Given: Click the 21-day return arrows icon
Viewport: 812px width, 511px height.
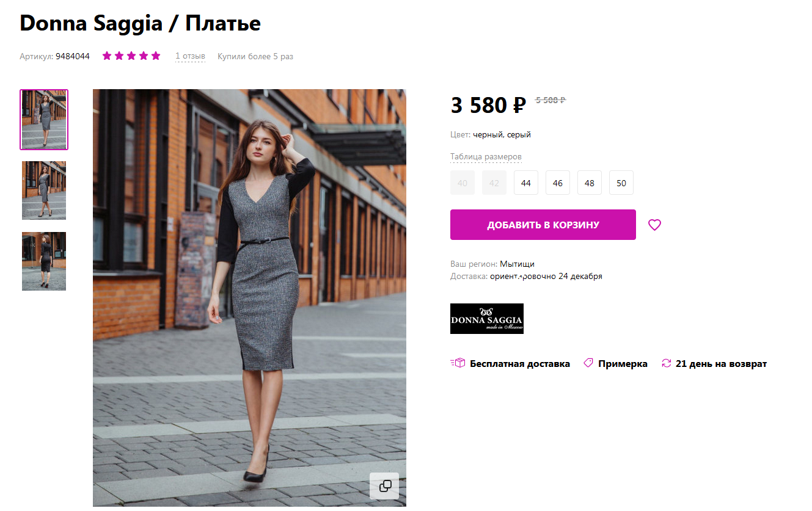Looking at the screenshot, I should pos(666,362).
